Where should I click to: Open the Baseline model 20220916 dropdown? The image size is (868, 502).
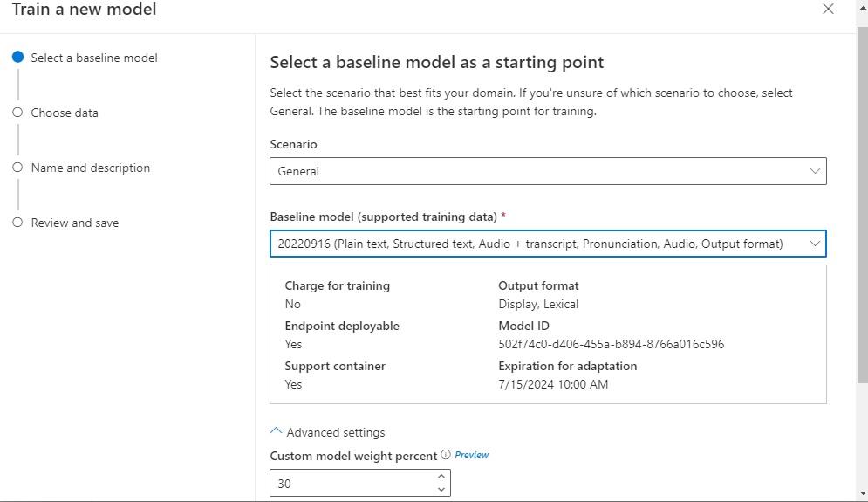[x=532, y=244]
